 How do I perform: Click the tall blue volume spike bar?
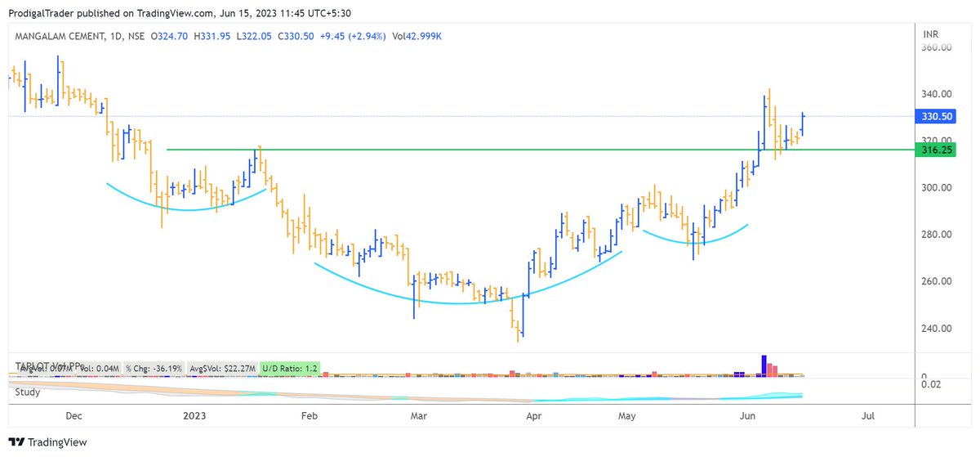764,365
